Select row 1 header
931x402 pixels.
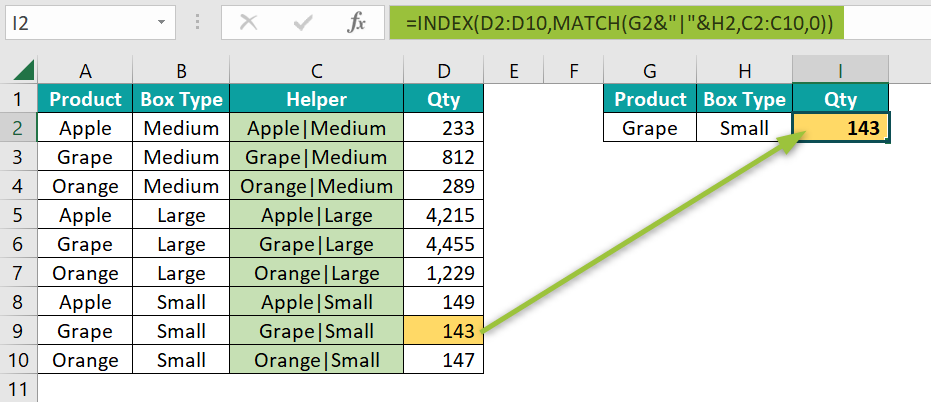19,99
